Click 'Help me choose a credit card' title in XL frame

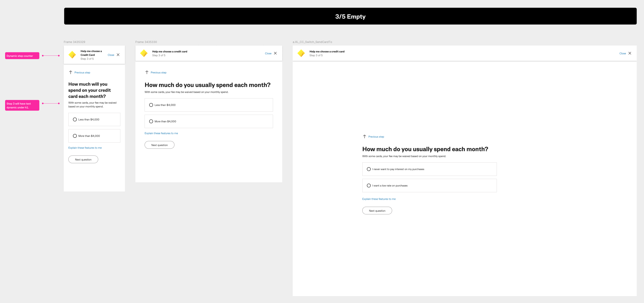(x=327, y=51)
